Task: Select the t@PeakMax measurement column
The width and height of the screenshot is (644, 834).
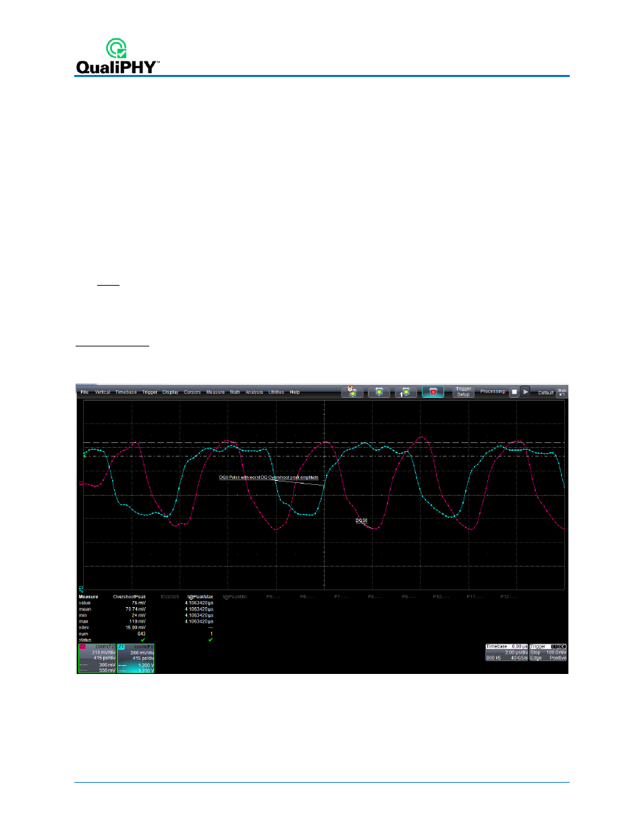Action: tap(200, 597)
